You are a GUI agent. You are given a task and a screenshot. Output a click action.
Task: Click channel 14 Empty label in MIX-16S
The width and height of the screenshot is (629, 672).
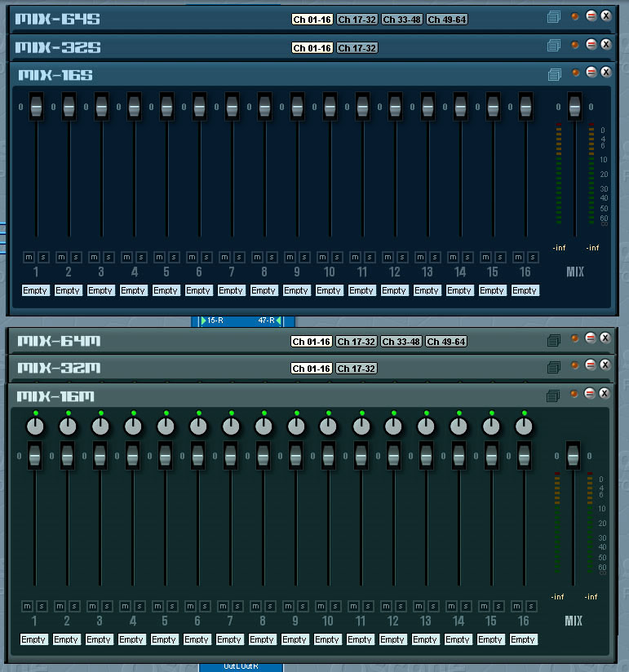[458, 290]
